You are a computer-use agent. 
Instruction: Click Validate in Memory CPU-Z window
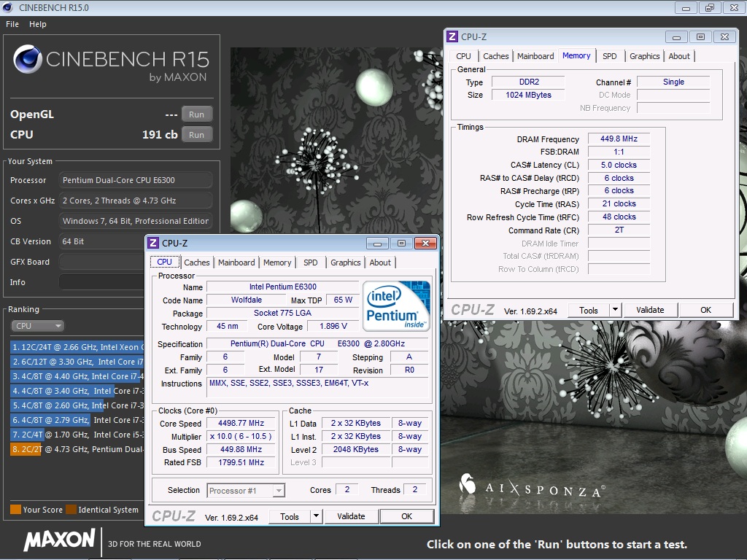click(650, 311)
